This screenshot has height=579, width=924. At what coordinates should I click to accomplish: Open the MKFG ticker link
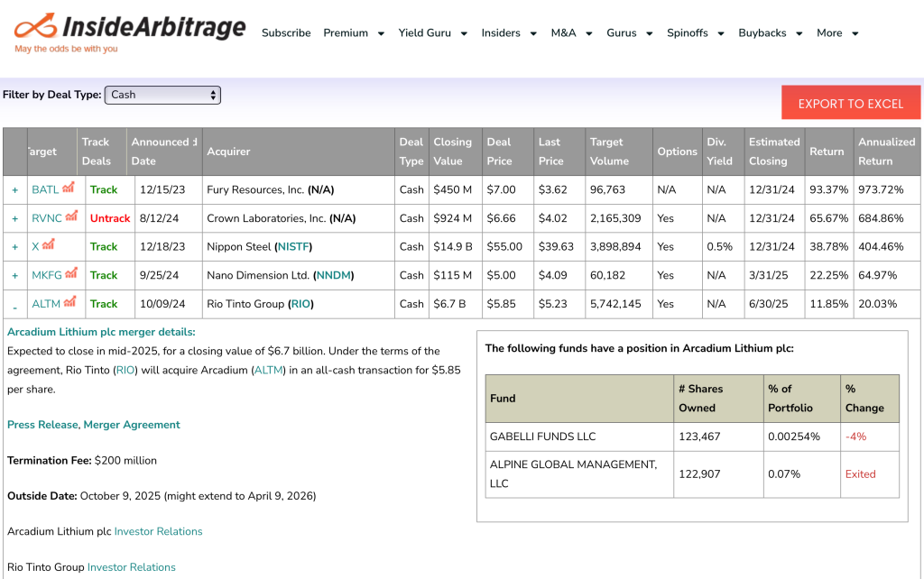47,275
